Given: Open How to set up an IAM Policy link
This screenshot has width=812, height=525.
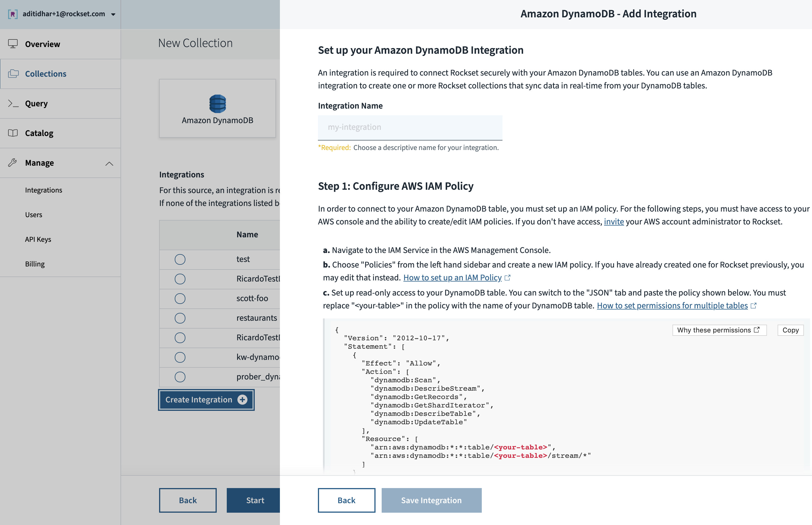Looking at the screenshot, I should 452,278.
